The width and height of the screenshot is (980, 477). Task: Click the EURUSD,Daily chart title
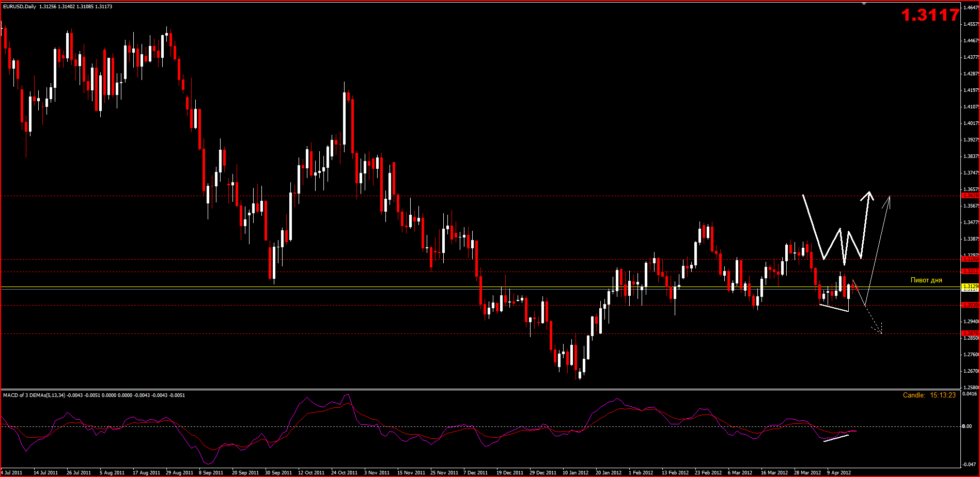20,7
